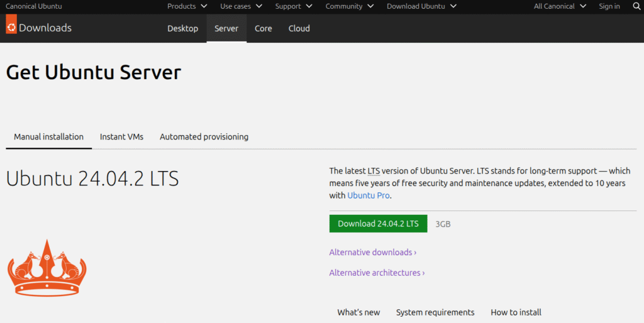
Task: Switch to the Instant VMs tab
Action: point(121,136)
